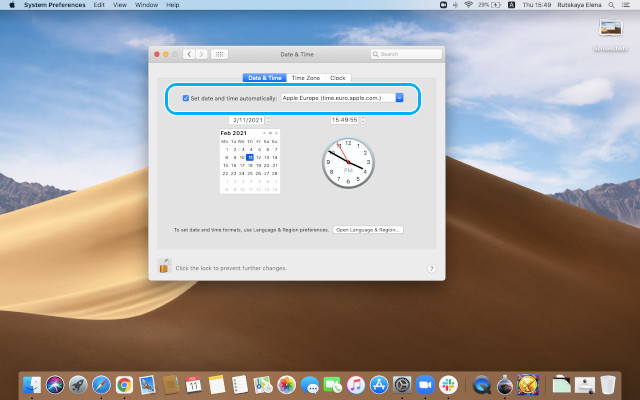Click Open Language & Region button
The image size is (640, 400).
pyautogui.click(x=368, y=230)
